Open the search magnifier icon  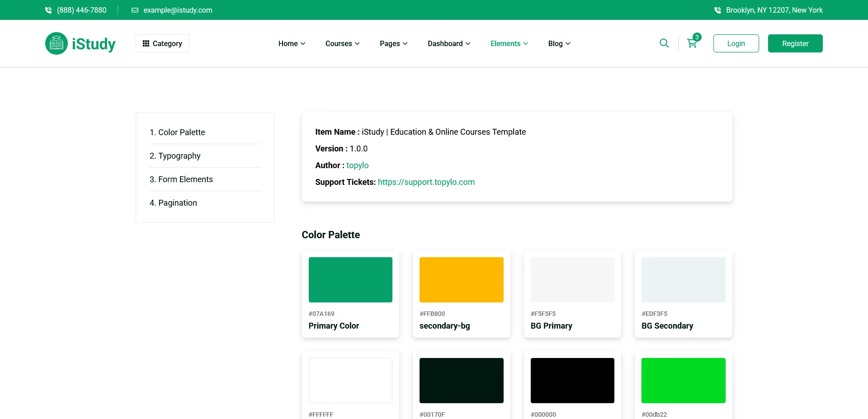[664, 43]
